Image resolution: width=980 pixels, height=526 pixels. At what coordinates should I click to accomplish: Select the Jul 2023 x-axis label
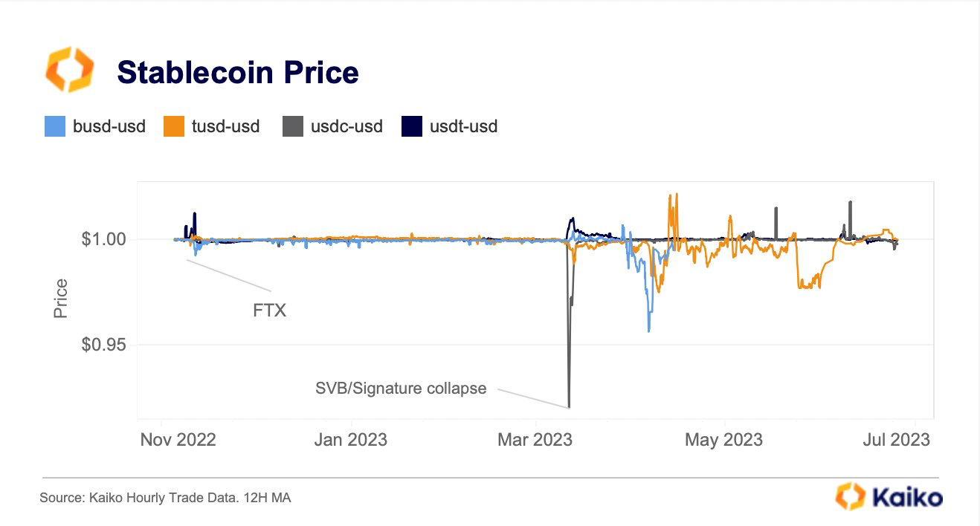pyautogui.click(x=896, y=440)
